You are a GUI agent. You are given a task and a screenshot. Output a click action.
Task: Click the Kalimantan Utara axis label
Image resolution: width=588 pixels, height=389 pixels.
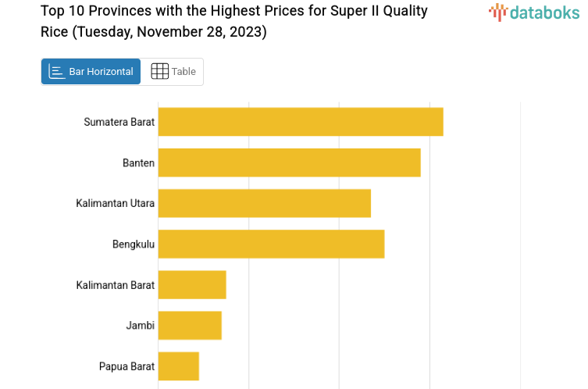pyautogui.click(x=116, y=203)
